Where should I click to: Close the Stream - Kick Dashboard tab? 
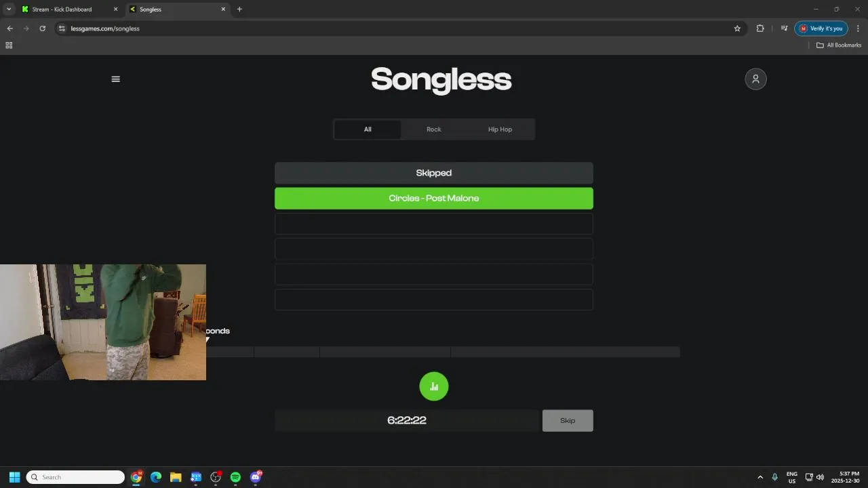coord(115,9)
